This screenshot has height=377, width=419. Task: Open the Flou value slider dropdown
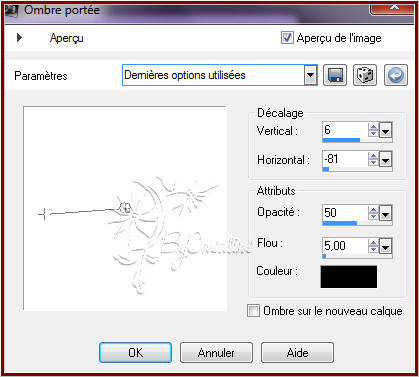coord(385,247)
